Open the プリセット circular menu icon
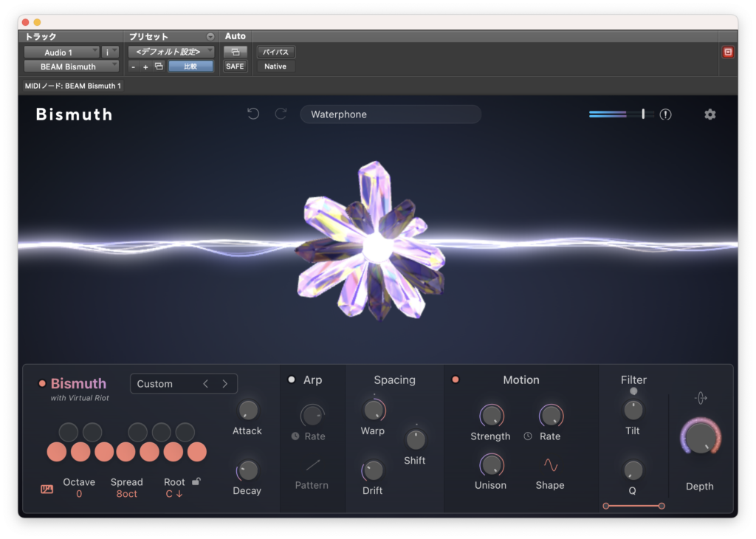The height and width of the screenshot is (539, 756). (x=210, y=37)
